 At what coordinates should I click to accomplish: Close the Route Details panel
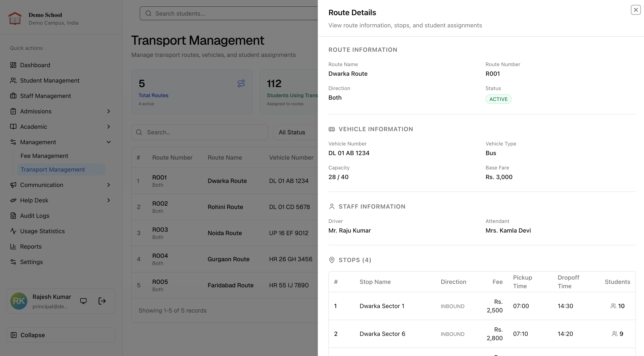[x=635, y=10]
